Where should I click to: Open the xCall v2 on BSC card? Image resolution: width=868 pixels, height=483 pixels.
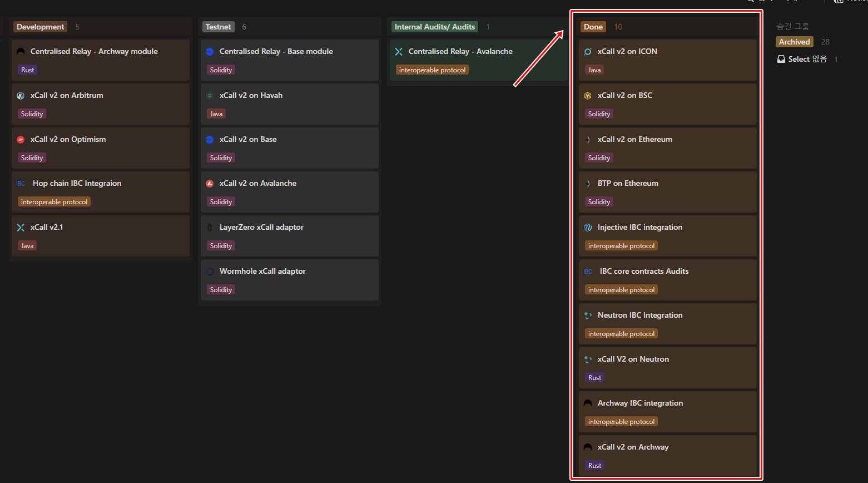click(668, 104)
